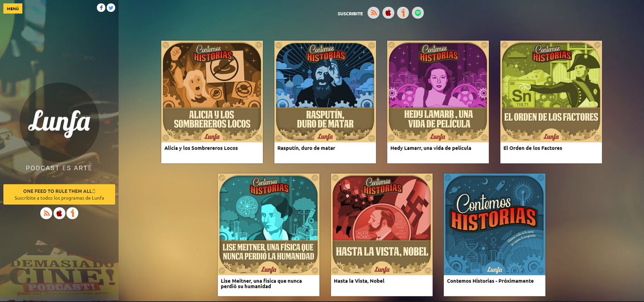The width and height of the screenshot is (644, 302).
Task: Open Lunfa's Twitter page icon
Action: pyautogui.click(x=111, y=8)
